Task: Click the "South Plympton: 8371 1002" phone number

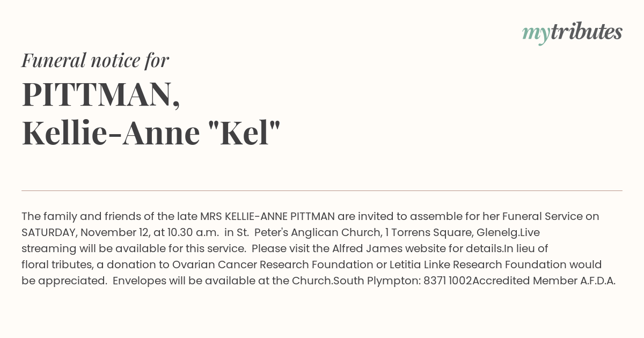Action: click(403, 281)
